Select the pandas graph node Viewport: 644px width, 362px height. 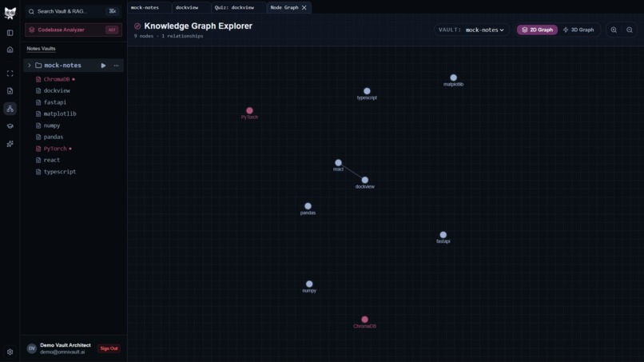[x=308, y=206]
